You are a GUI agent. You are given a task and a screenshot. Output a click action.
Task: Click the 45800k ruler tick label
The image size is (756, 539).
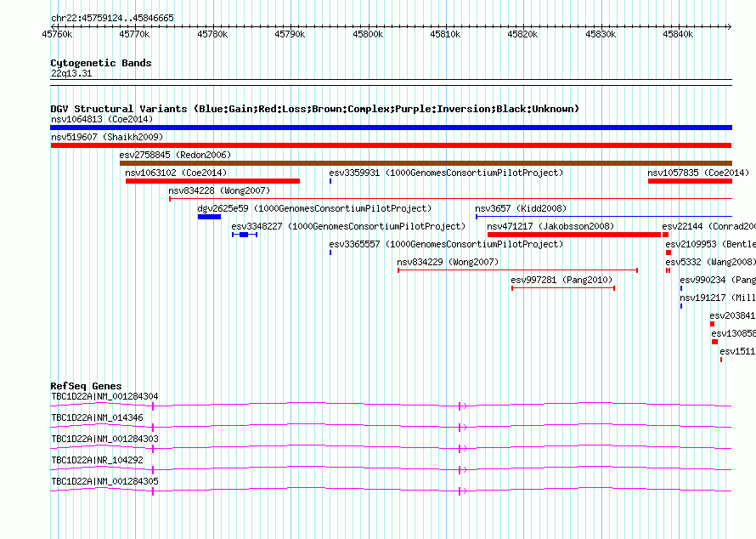pos(368,34)
